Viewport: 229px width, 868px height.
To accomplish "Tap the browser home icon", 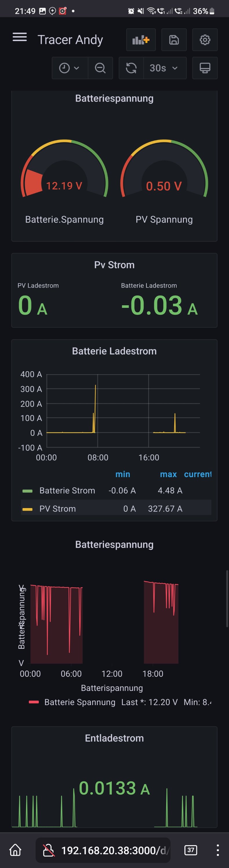I will (x=15, y=850).
